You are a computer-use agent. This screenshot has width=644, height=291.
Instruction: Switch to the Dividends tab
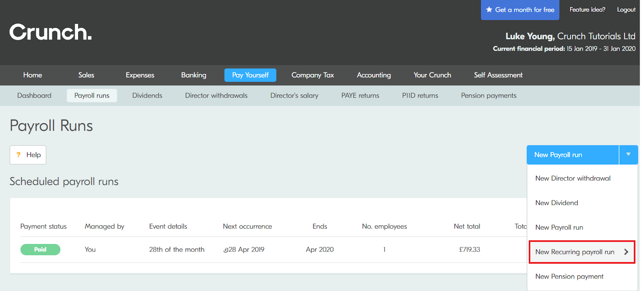tap(147, 96)
